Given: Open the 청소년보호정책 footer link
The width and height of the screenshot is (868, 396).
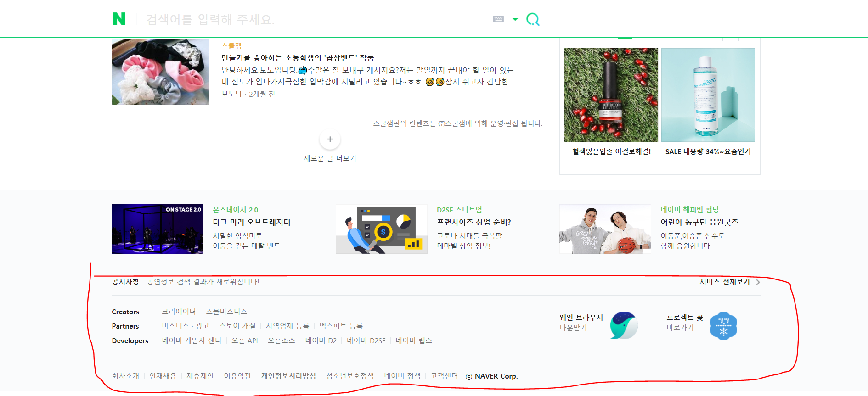Looking at the screenshot, I should (350, 376).
